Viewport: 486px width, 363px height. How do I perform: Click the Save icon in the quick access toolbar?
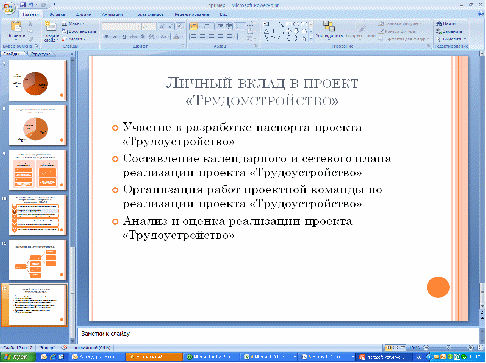click(x=23, y=5)
